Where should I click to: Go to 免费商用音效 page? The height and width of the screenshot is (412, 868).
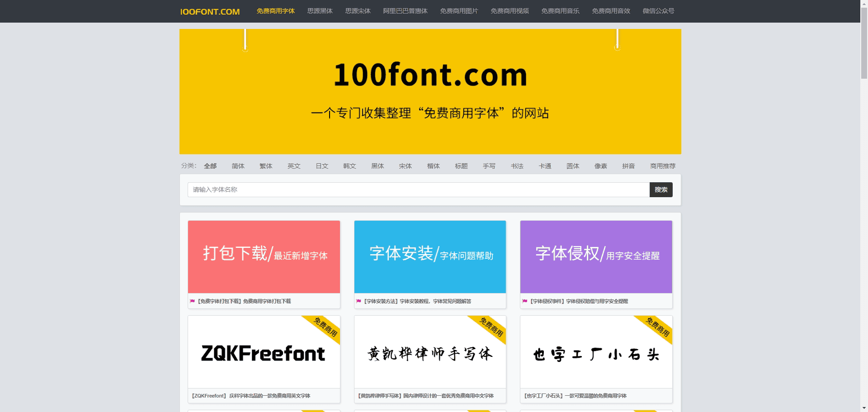pyautogui.click(x=611, y=11)
